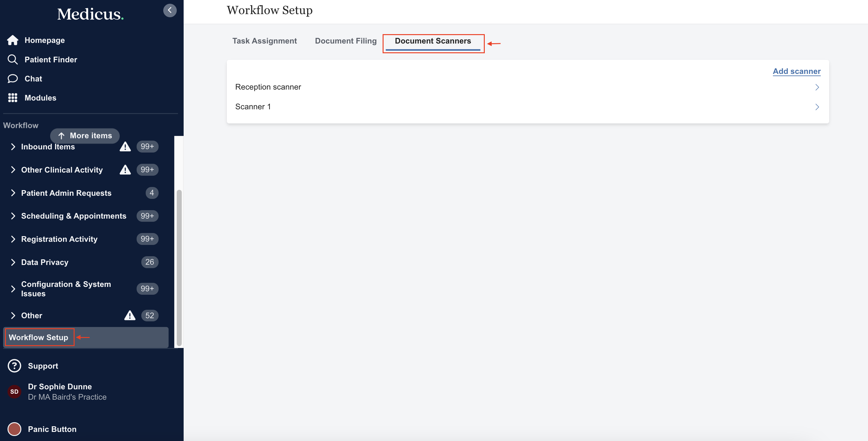Viewport: 868px width, 441px height.
Task: Switch to the Document Filing tab
Action: point(345,41)
